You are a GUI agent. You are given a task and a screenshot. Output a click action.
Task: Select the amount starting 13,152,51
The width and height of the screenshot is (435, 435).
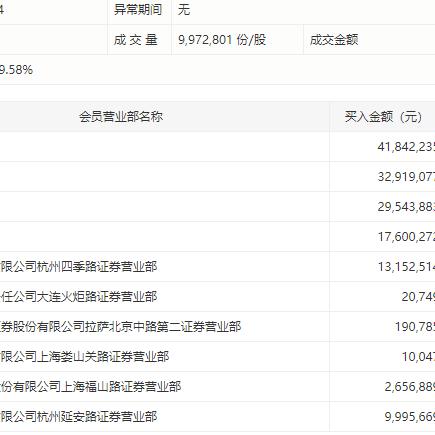click(x=406, y=267)
